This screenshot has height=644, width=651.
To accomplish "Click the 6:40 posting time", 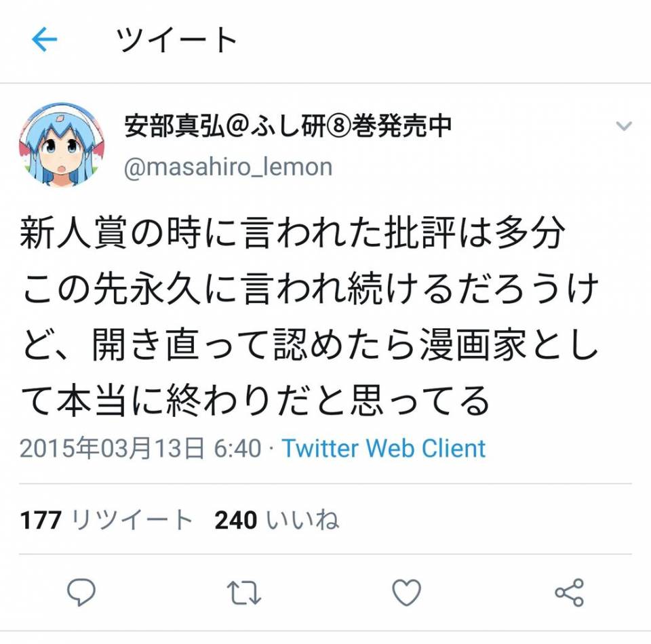I will (x=237, y=449).
